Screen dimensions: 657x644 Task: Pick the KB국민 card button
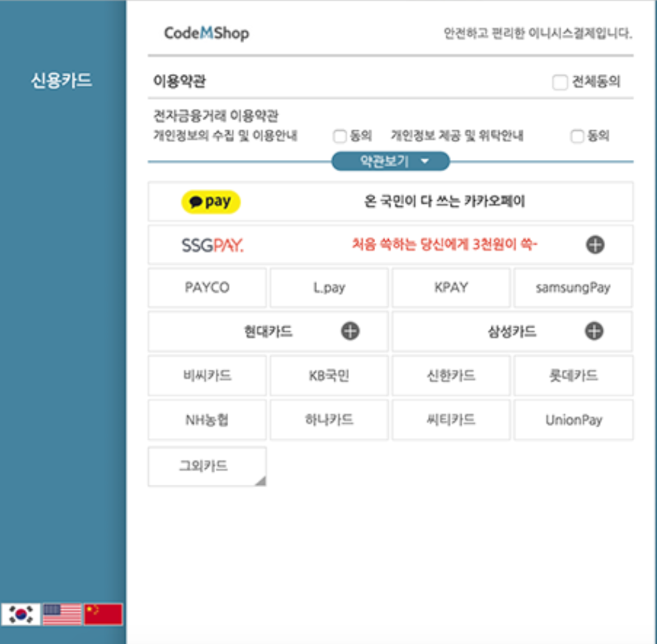[329, 375]
